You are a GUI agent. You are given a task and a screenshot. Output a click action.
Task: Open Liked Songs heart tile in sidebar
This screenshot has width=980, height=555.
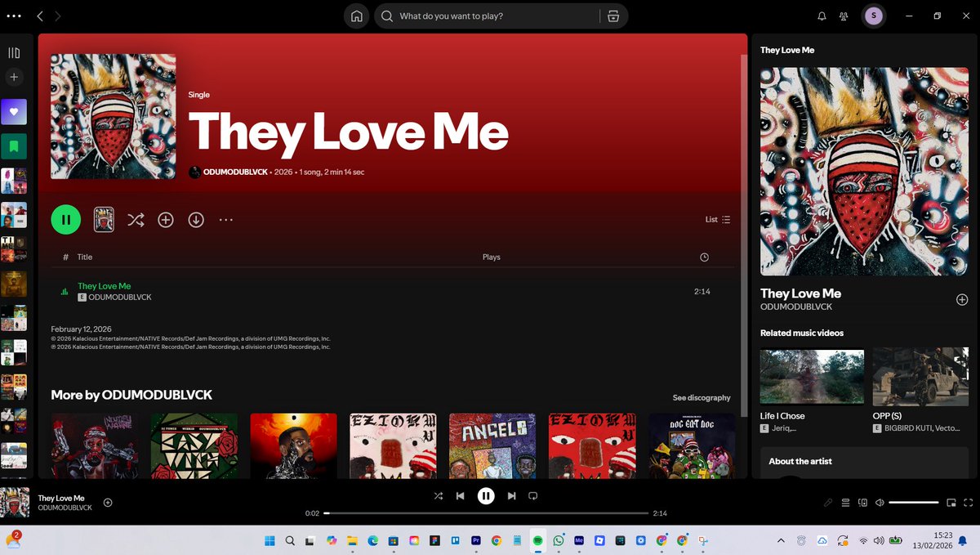pos(14,112)
